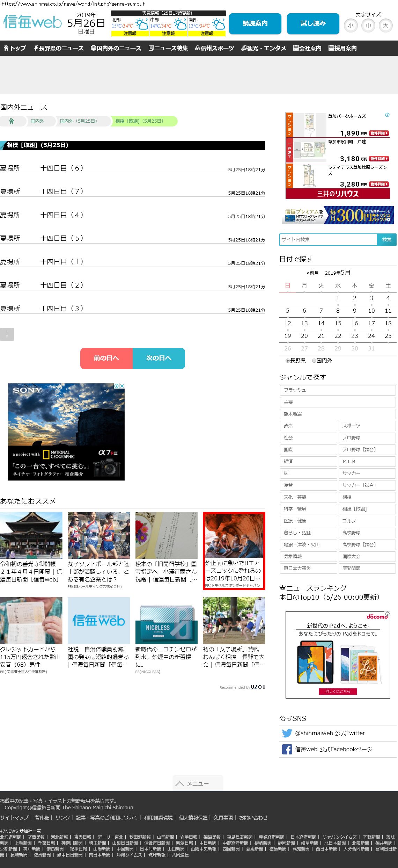Open 北海道新聞 footer link

pyautogui.click(x=10, y=837)
